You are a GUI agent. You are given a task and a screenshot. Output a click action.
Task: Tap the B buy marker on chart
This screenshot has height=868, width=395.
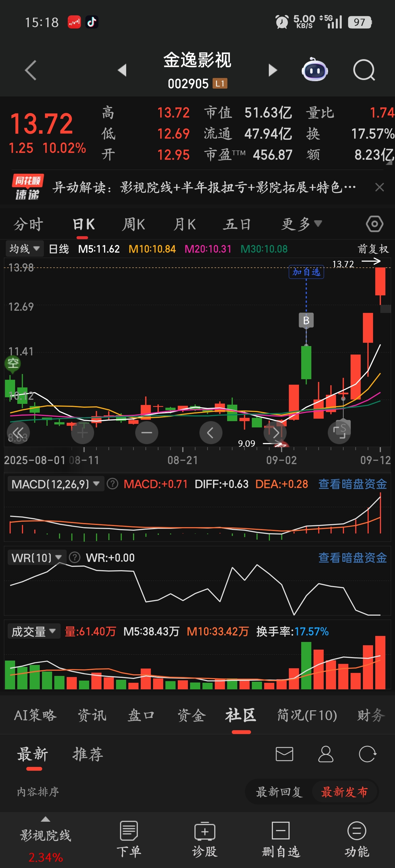tap(306, 320)
